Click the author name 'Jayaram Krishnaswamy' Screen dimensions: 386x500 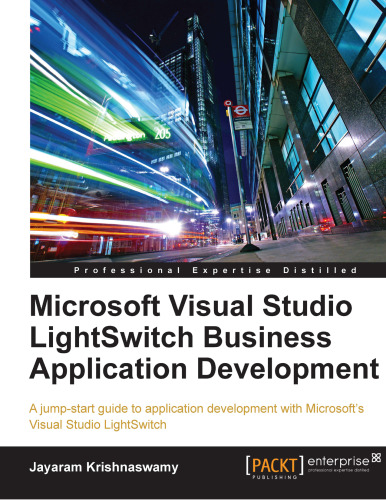tap(104, 467)
